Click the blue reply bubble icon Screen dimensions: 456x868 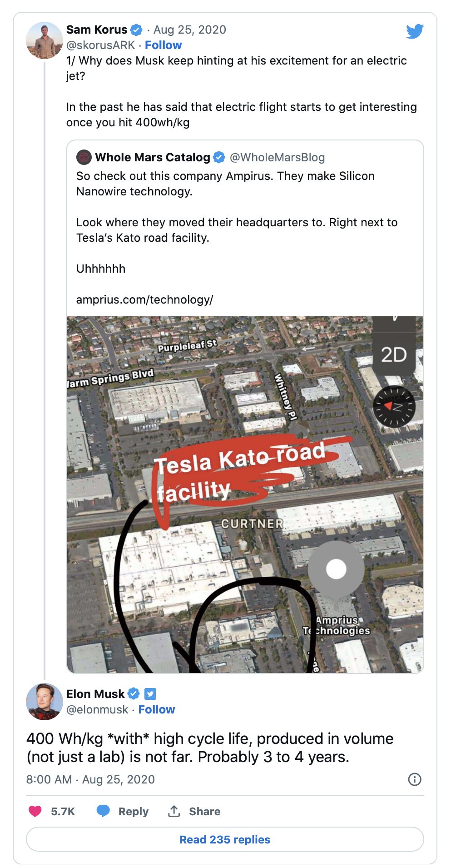[103, 811]
